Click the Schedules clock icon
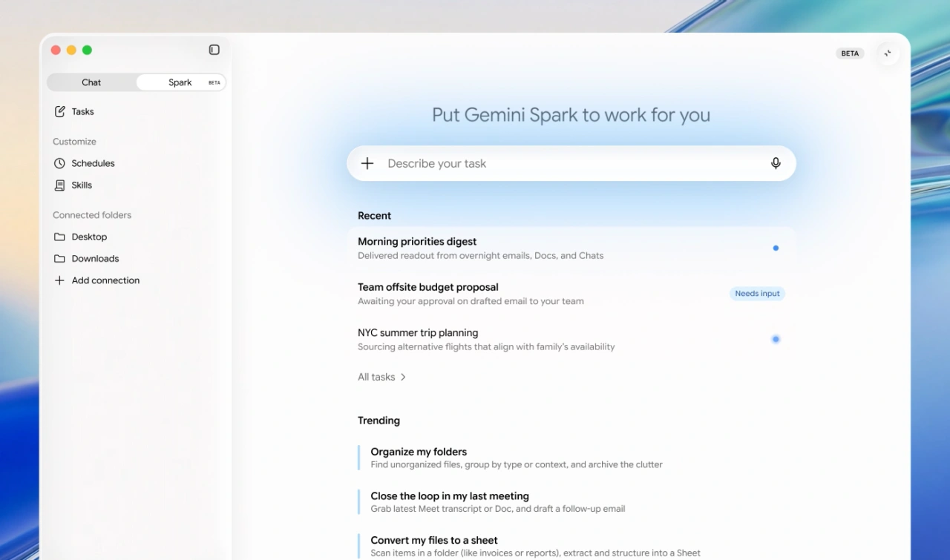 click(59, 163)
